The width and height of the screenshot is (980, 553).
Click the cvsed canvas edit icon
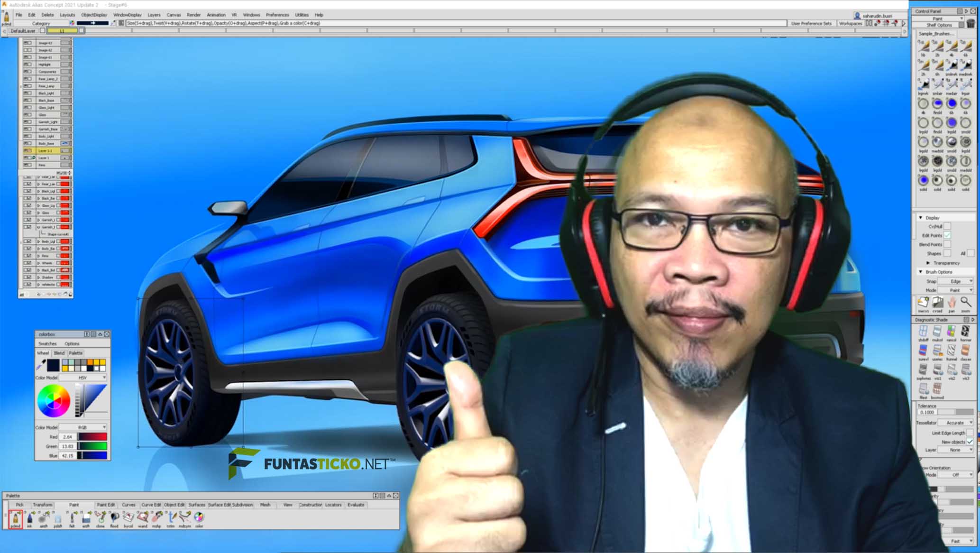(937, 304)
